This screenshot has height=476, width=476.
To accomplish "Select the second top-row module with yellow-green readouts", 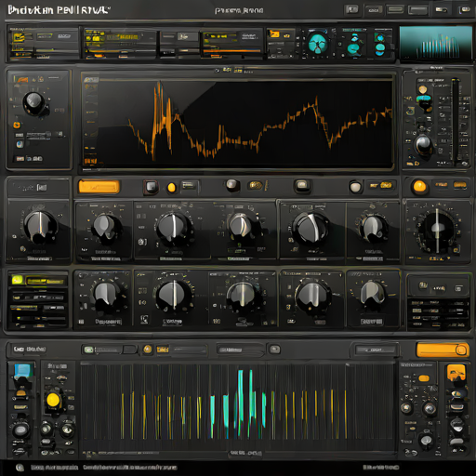I will pos(119,44).
